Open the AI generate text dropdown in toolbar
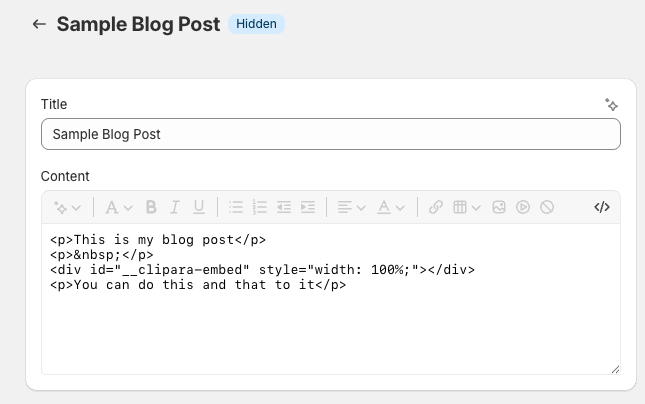This screenshot has width=645, height=404. point(67,207)
